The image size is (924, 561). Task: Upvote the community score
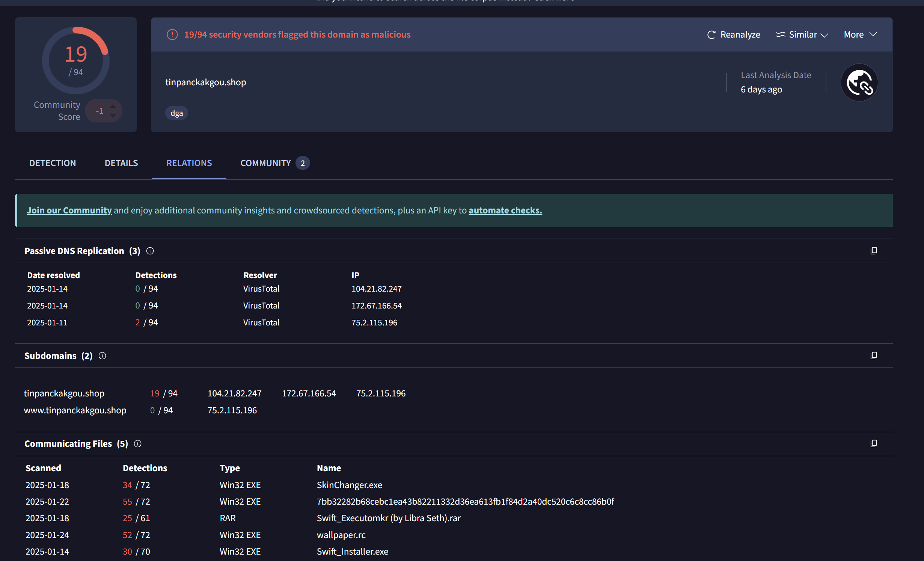[x=113, y=106]
